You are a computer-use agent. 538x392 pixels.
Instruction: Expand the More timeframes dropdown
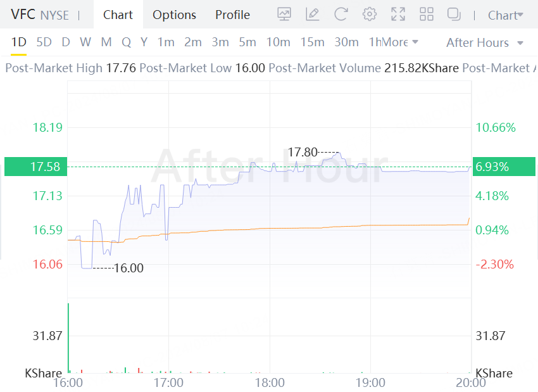click(401, 42)
